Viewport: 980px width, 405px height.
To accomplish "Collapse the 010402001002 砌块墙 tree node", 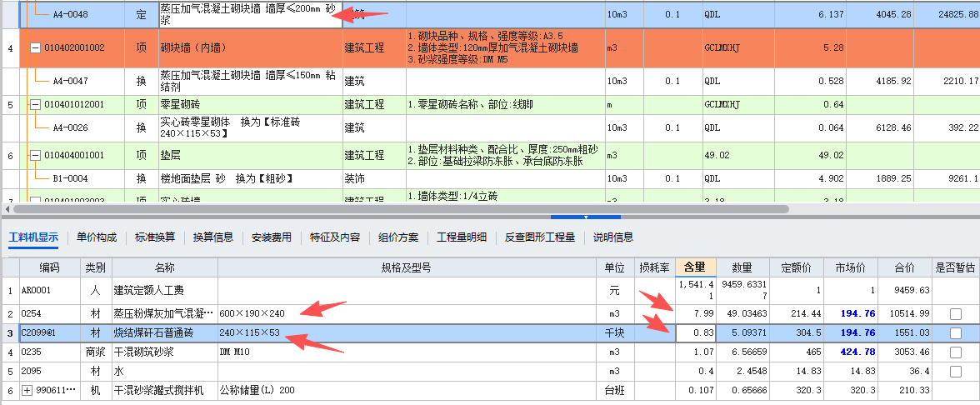I will [35, 48].
